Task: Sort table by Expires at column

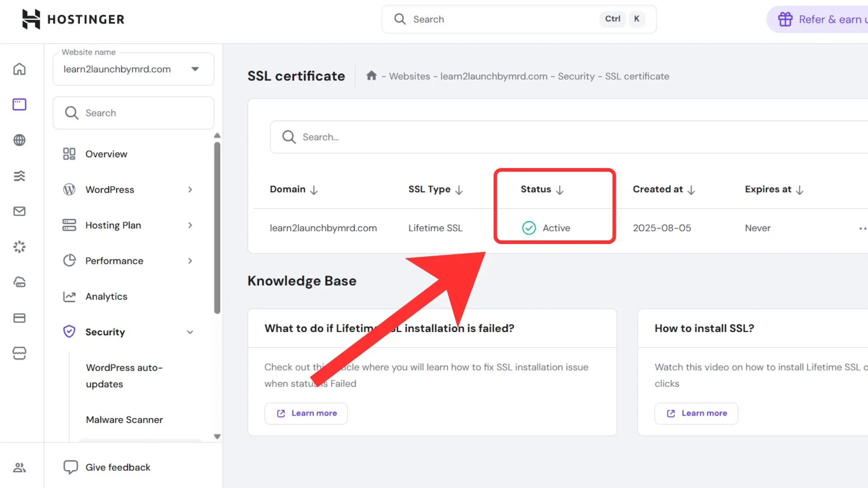Action: pos(774,189)
